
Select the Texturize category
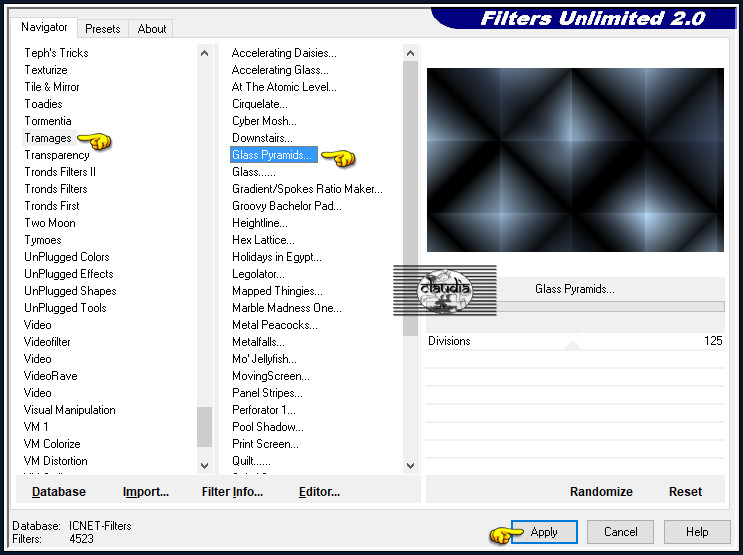pyautogui.click(x=46, y=70)
